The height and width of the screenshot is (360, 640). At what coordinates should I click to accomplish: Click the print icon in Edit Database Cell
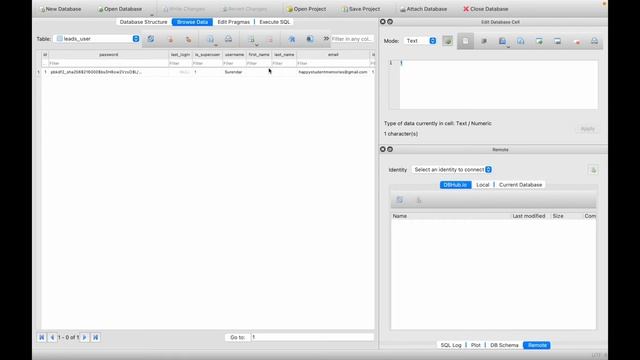[x=594, y=41]
